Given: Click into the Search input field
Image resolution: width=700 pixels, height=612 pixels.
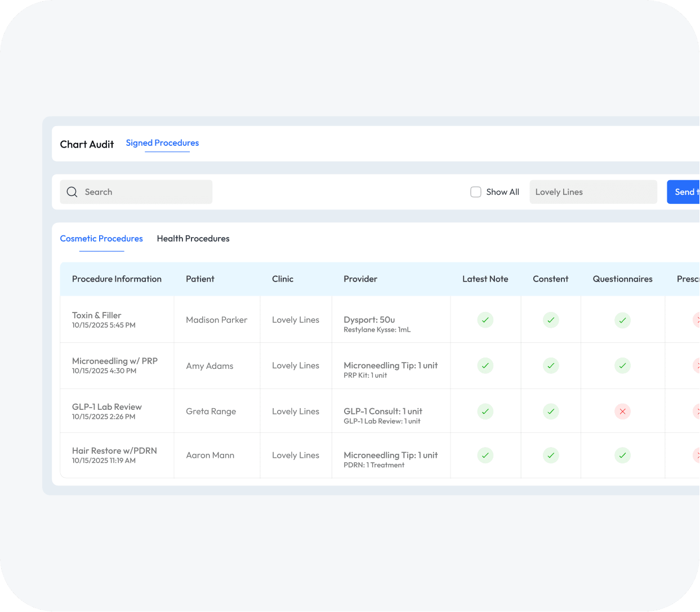Looking at the screenshot, I should point(144,192).
